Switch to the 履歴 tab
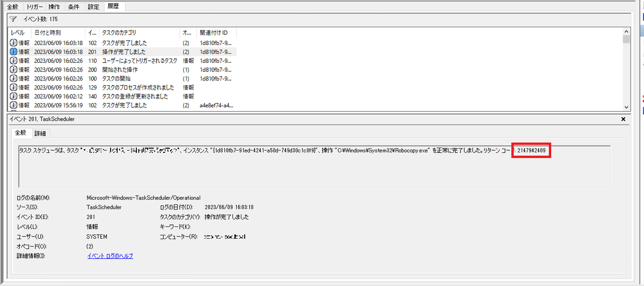Image resolution: width=644 pixels, height=286 pixels. pos(113,6)
